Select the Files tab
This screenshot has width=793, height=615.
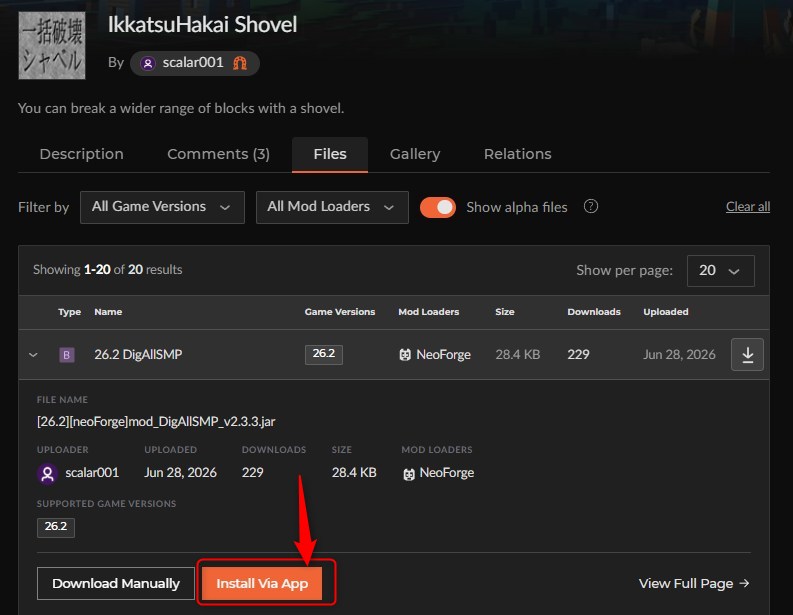330,154
